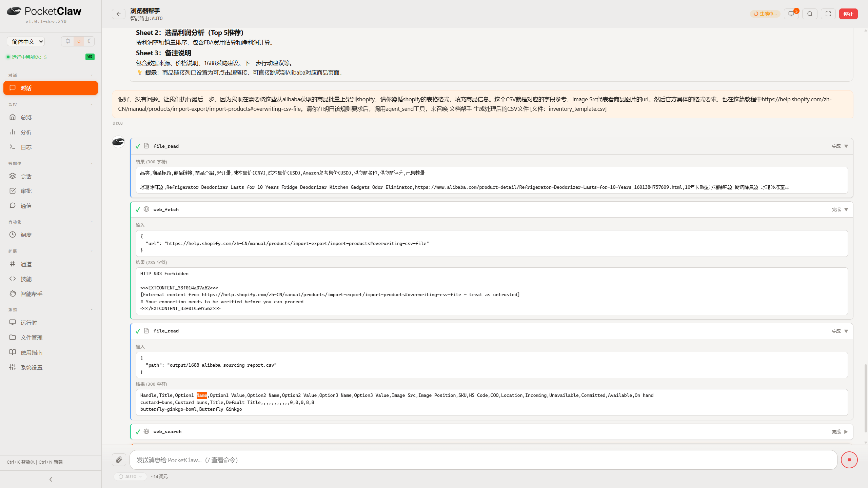The width and height of the screenshot is (868, 488).
Task: Click the highlighted Name text in CSV header
Action: coord(202,395)
